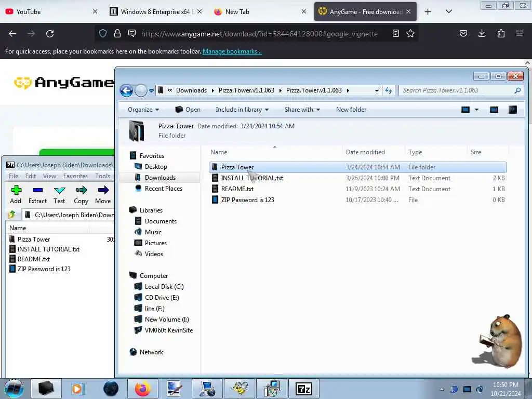Open a new Firefox tab
This screenshot has width=532, height=399.
pyautogui.click(x=428, y=12)
